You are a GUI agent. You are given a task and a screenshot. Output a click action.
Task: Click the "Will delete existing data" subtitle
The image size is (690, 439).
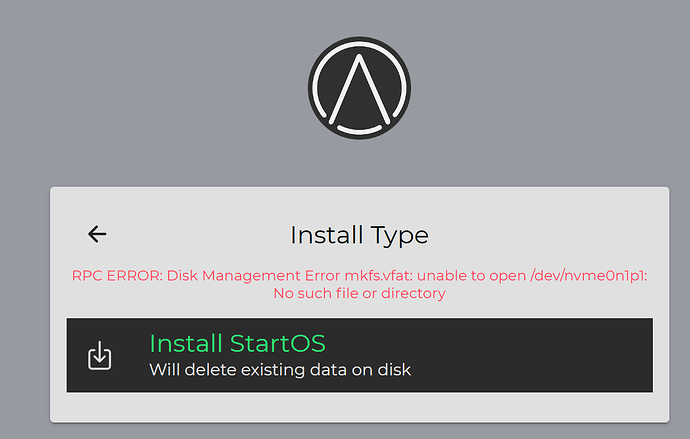pyautogui.click(x=280, y=370)
